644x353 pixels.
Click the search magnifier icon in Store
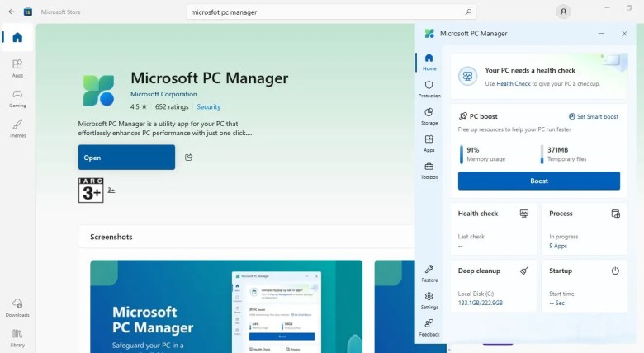pyautogui.click(x=468, y=12)
